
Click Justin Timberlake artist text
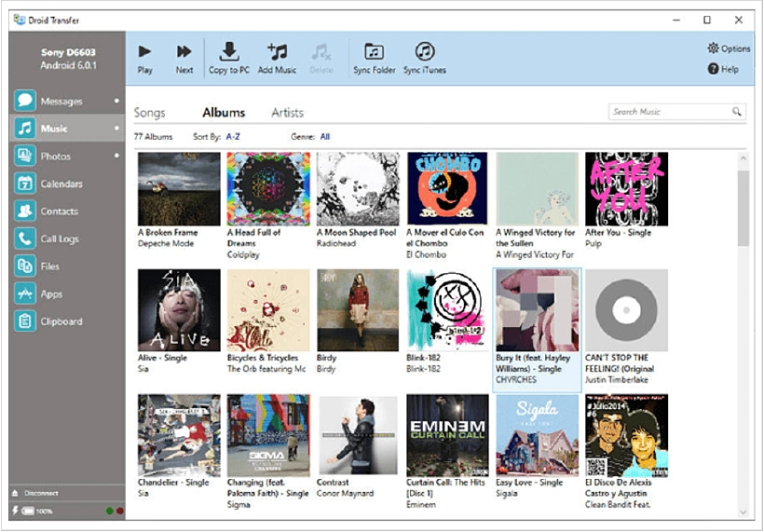617,379
